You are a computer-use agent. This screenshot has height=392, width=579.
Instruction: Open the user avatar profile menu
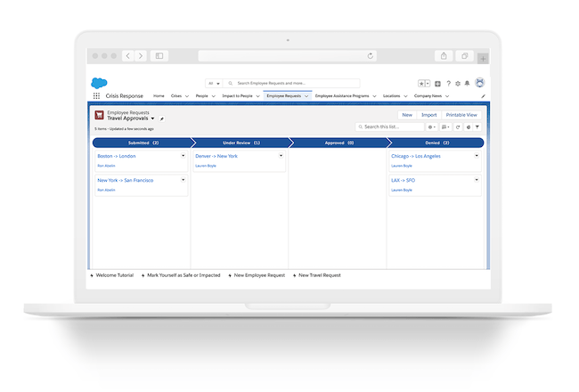(479, 83)
